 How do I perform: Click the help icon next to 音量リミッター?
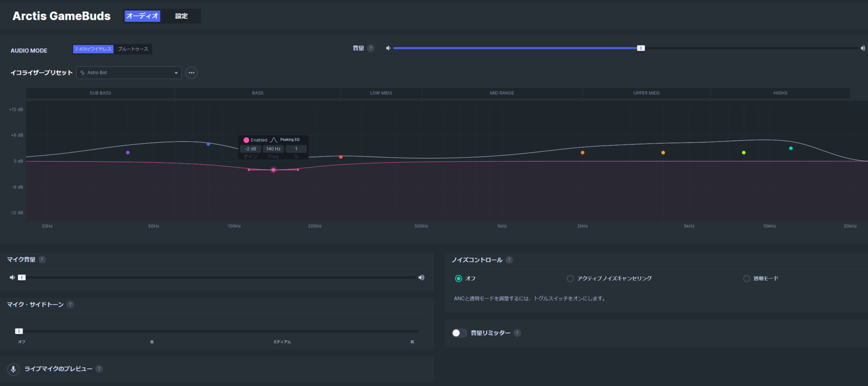tap(517, 333)
